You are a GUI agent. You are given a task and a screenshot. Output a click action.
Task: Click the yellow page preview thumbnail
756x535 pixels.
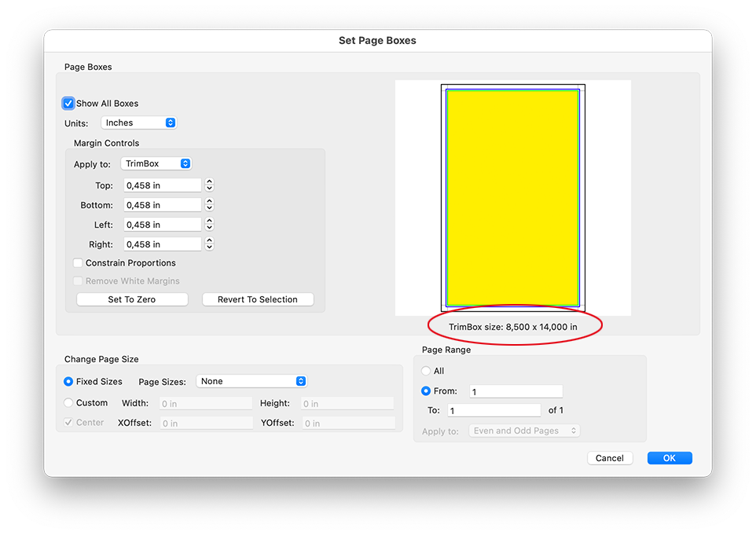tap(512, 198)
